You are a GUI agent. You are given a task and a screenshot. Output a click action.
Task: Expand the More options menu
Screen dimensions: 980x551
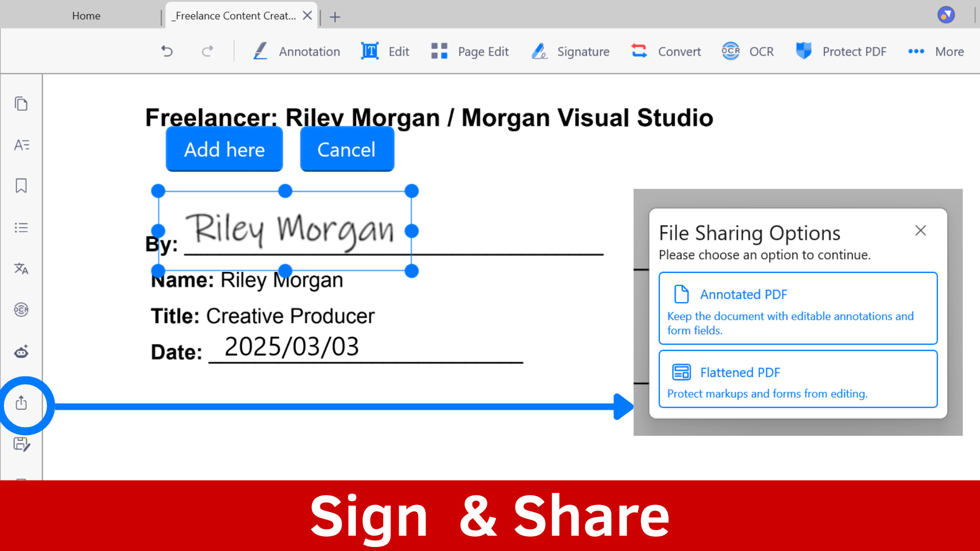936,52
